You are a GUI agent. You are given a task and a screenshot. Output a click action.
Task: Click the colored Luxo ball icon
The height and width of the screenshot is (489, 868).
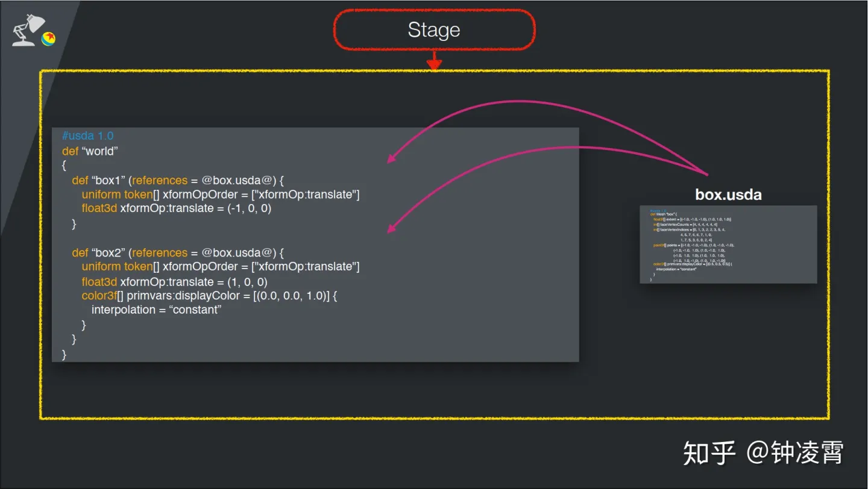click(x=48, y=39)
